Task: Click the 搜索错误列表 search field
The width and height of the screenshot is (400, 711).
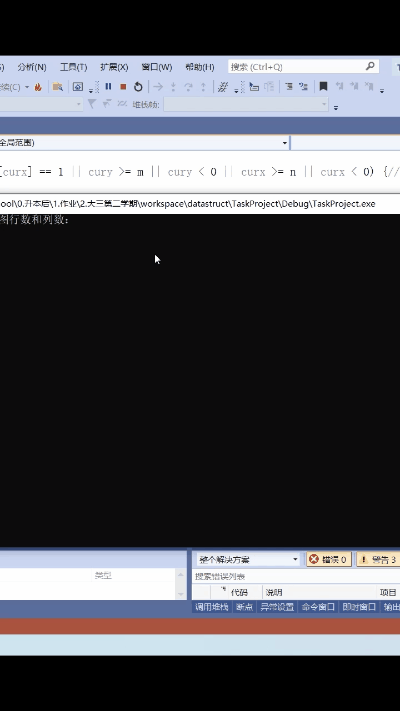Action: (296, 576)
